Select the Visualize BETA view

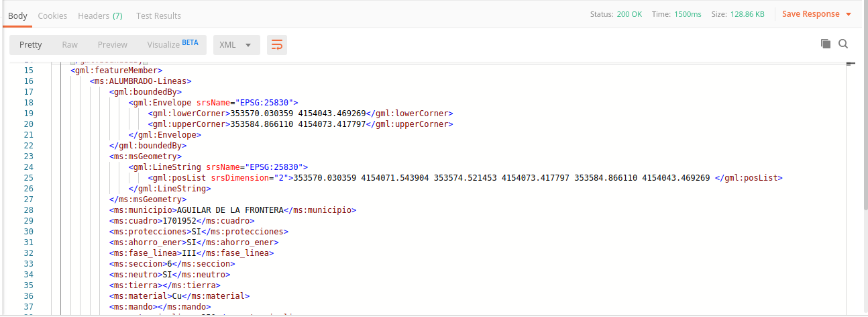172,45
